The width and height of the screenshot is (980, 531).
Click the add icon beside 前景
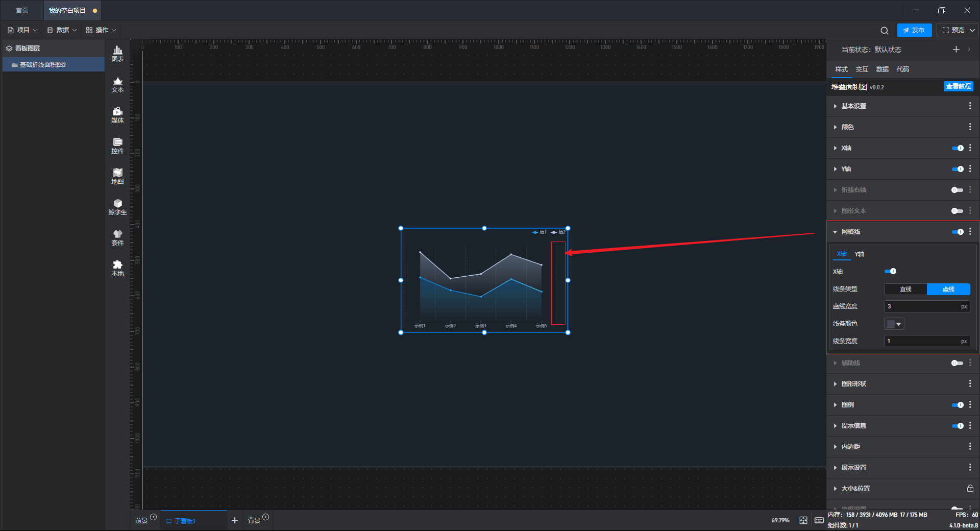point(153,517)
